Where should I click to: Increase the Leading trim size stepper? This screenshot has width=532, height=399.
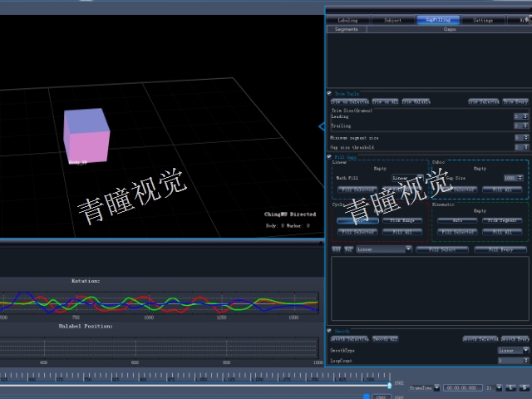525,115
